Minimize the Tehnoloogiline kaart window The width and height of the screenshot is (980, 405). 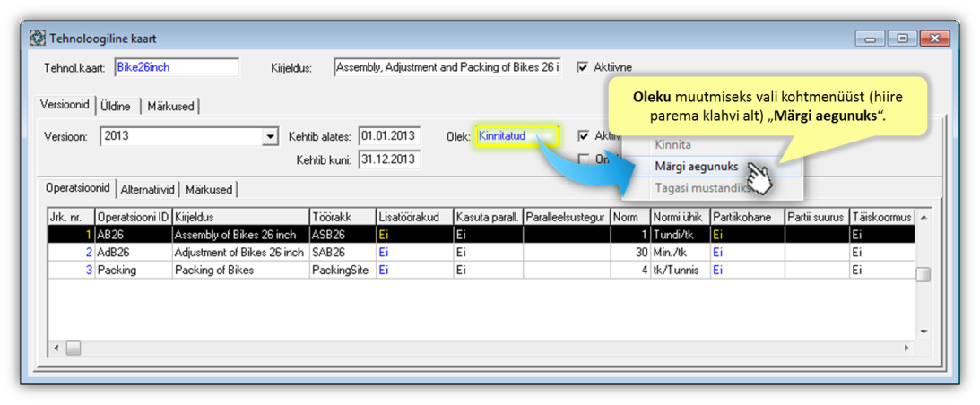[869, 39]
